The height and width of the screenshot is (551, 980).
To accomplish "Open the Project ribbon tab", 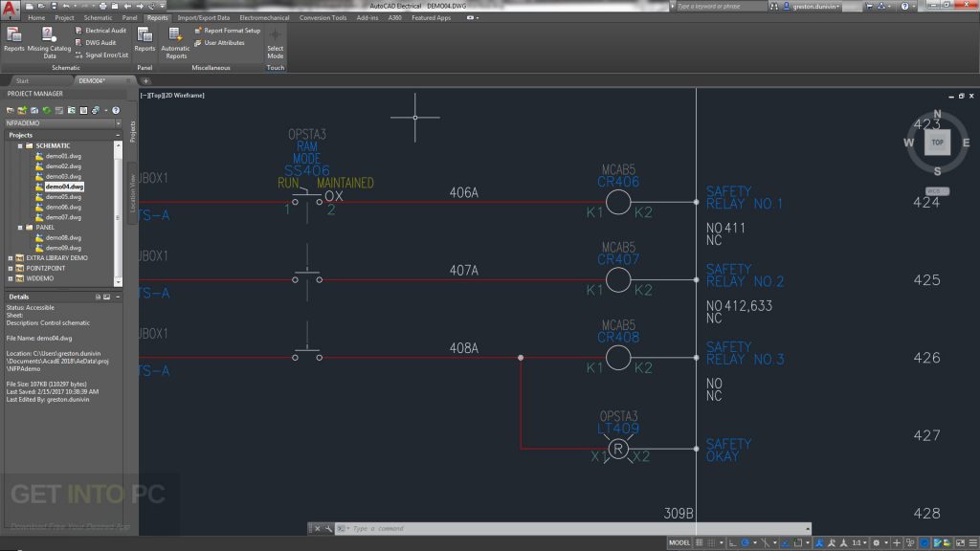I will (64, 17).
